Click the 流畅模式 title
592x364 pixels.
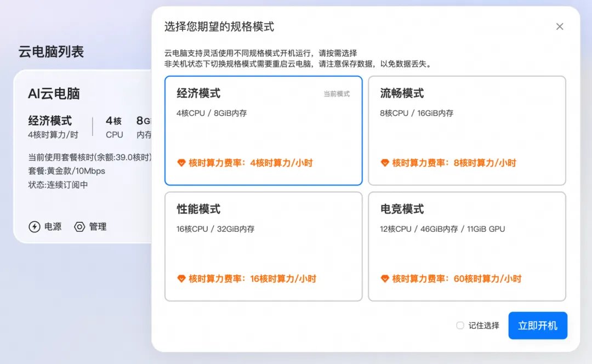402,93
